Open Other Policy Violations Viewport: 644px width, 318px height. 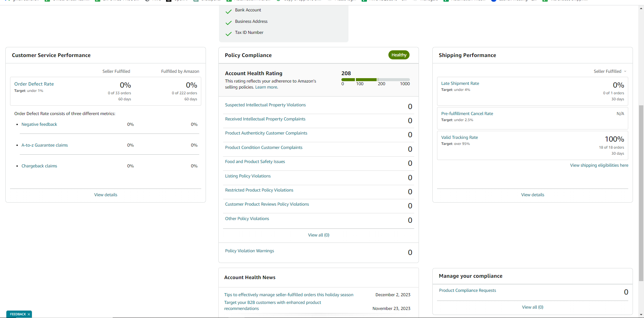(x=247, y=219)
